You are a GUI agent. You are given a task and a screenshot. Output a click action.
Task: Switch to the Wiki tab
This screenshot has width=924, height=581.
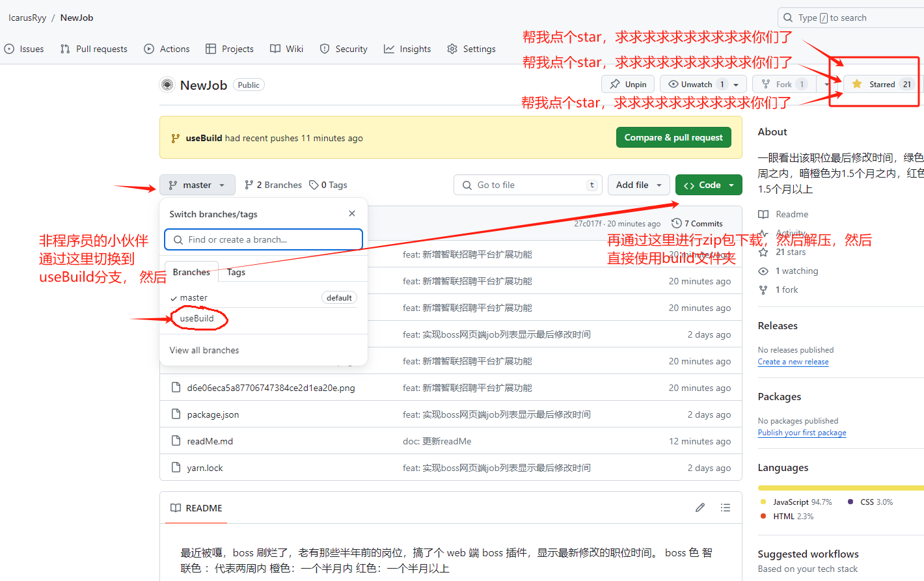click(287, 49)
